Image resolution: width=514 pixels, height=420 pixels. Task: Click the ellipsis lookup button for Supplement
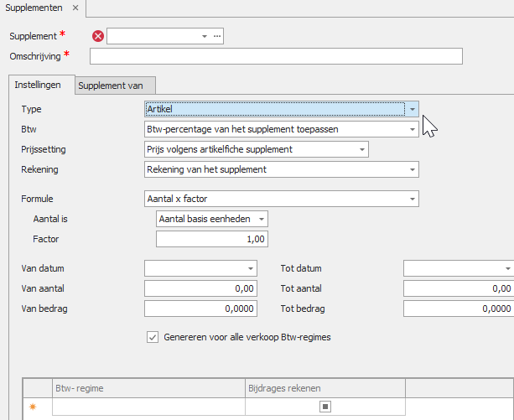click(x=217, y=36)
